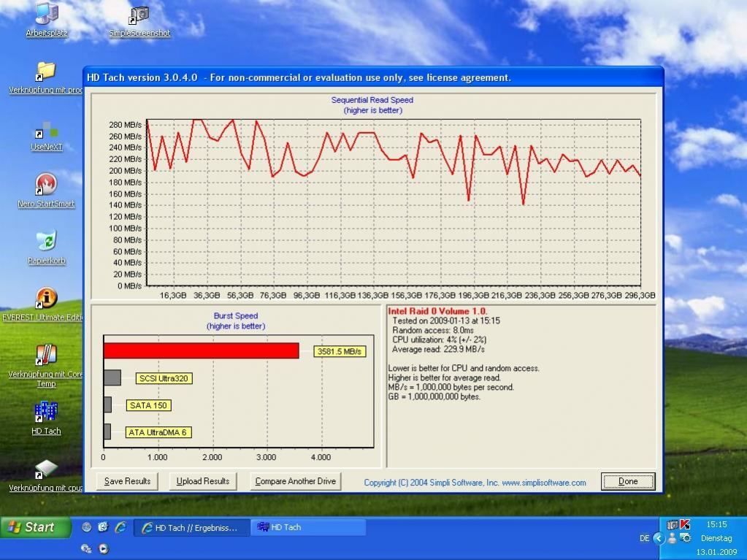The height and width of the screenshot is (560, 747).
Task: Click the 296,3GB axis label
Action: (x=640, y=295)
